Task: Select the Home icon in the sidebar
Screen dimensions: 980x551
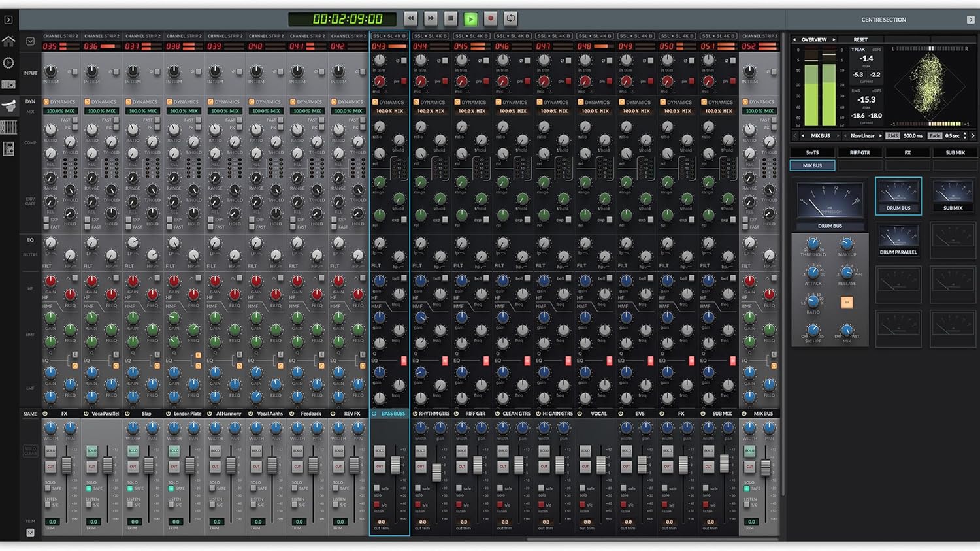Action: [x=8, y=41]
